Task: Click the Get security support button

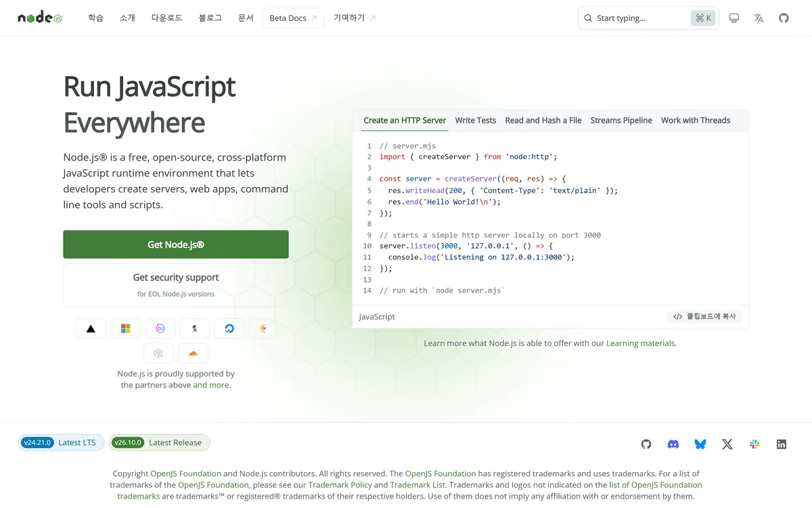Action: [176, 285]
